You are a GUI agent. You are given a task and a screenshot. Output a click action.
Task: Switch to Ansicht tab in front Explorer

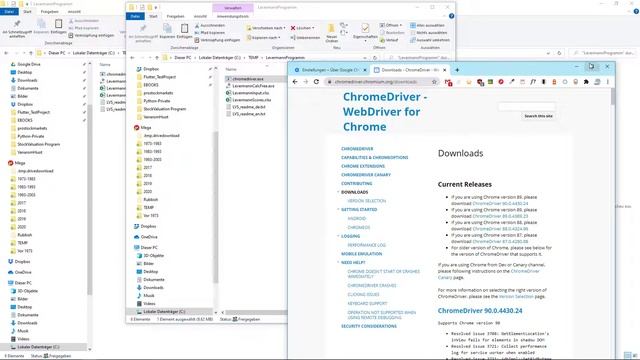pyautogui.click(x=200, y=16)
